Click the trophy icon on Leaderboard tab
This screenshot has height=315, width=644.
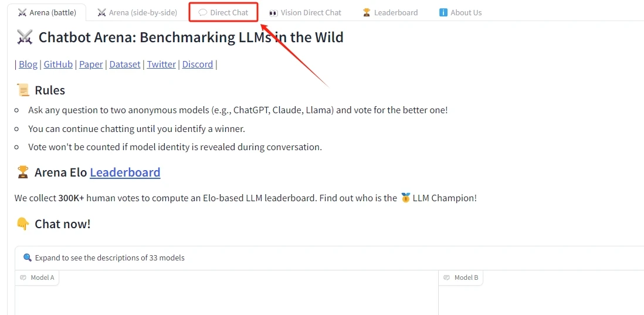[367, 13]
